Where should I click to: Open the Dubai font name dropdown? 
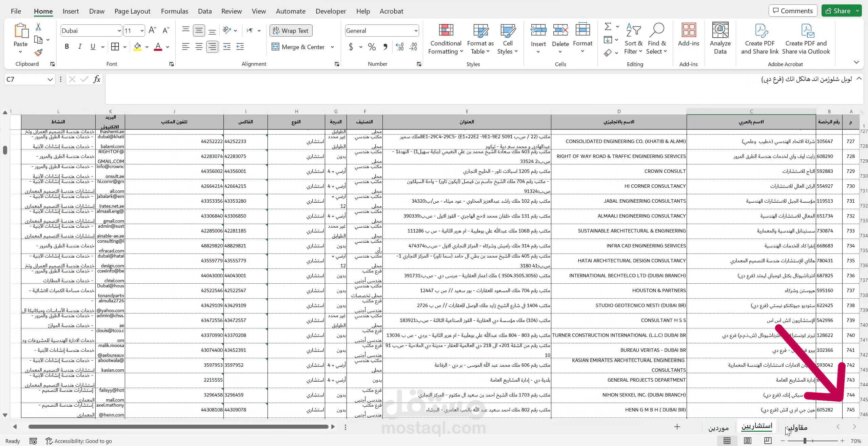(x=119, y=31)
